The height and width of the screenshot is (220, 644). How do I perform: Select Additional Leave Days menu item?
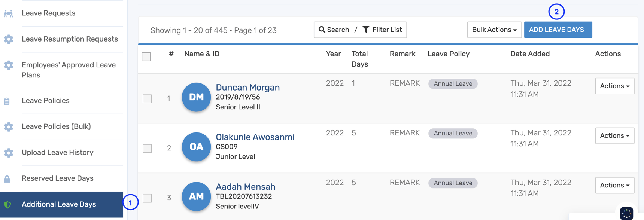(61, 205)
